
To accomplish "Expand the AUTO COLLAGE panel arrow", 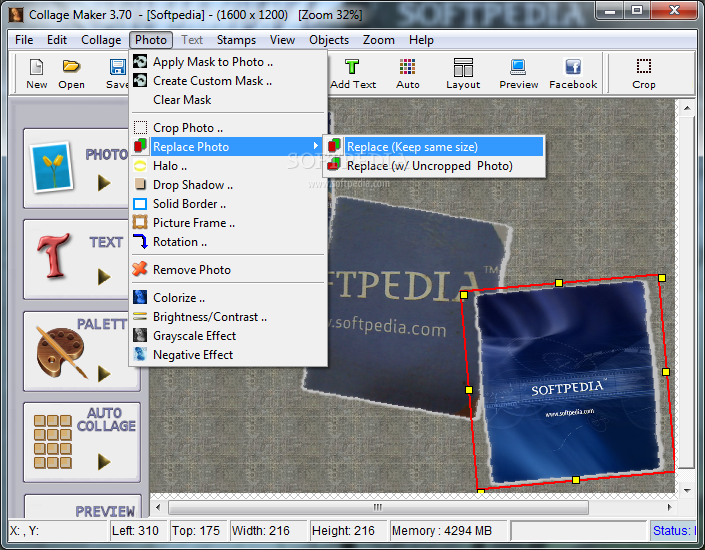I will pos(104,461).
